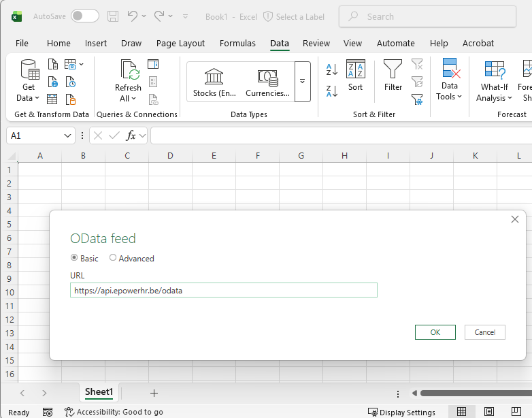Click the greyed Workbook Links icon
Screen dimensions: 532x418
(153, 99)
